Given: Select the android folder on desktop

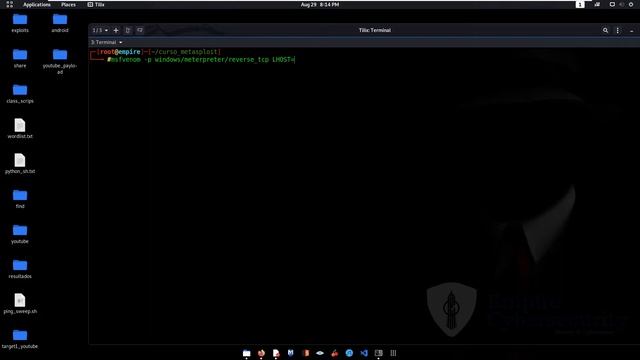Looking at the screenshot, I should click(60, 23).
